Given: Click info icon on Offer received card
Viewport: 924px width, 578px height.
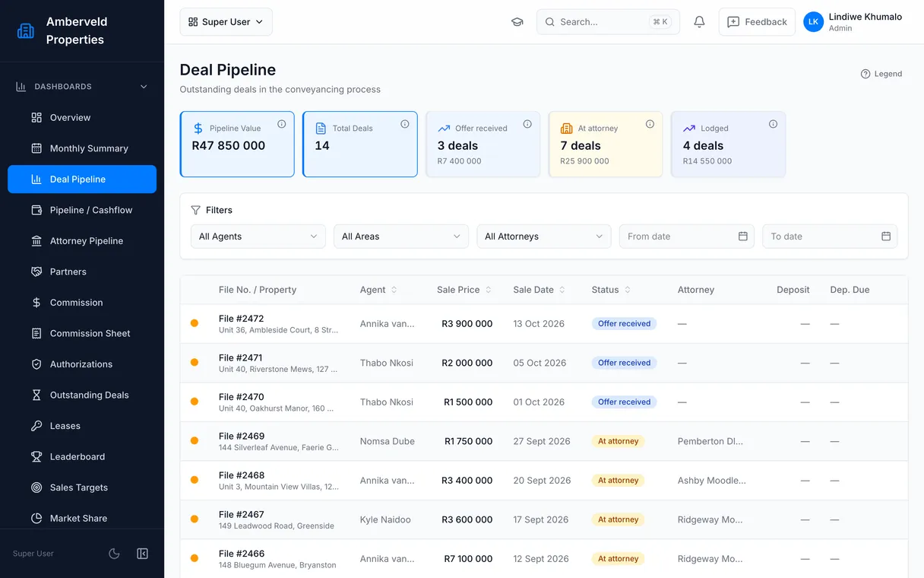Looking at the screenshot, I should (527, 124).
